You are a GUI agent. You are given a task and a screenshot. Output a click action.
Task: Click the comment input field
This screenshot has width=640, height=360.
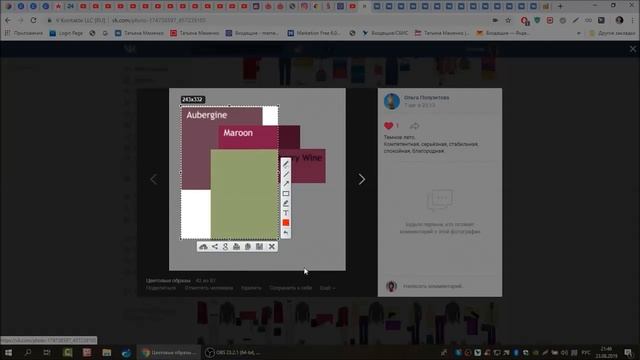coord(433,286)
